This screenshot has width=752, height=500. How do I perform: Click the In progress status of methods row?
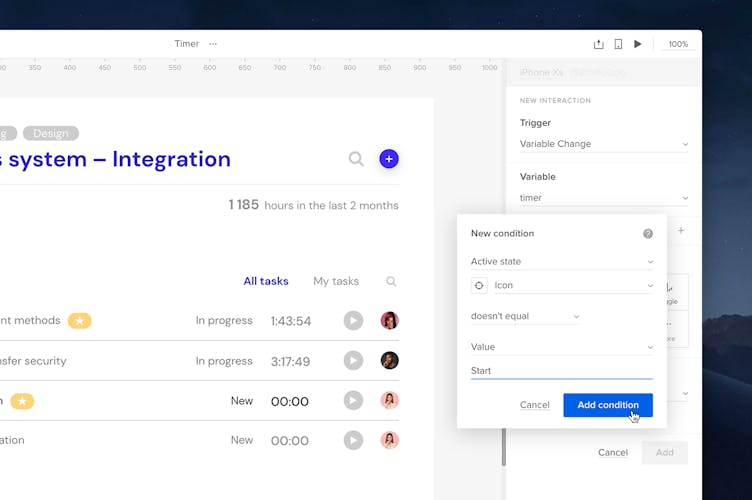[x=224, y=320]
